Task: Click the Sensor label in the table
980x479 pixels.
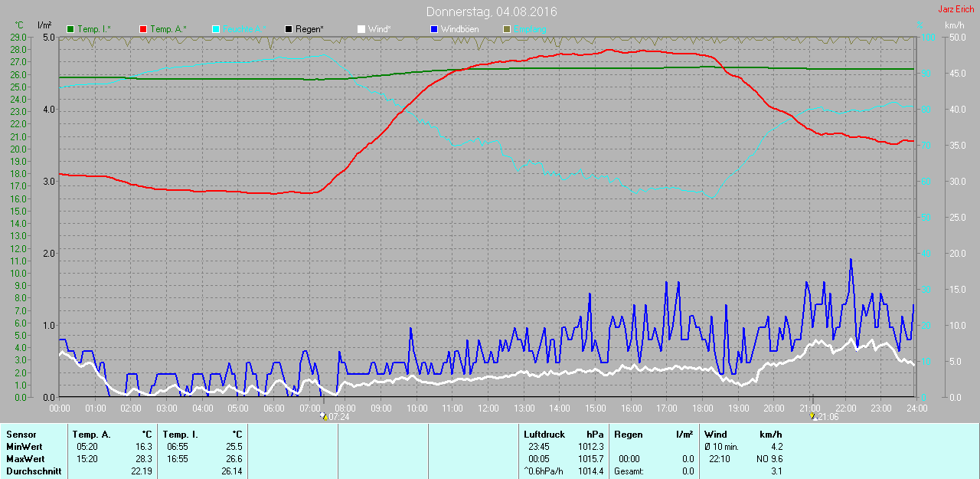Action: 21,435
